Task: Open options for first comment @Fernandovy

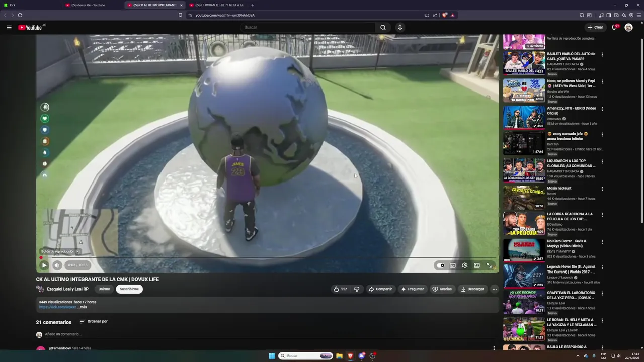Action: pos(494,348)
